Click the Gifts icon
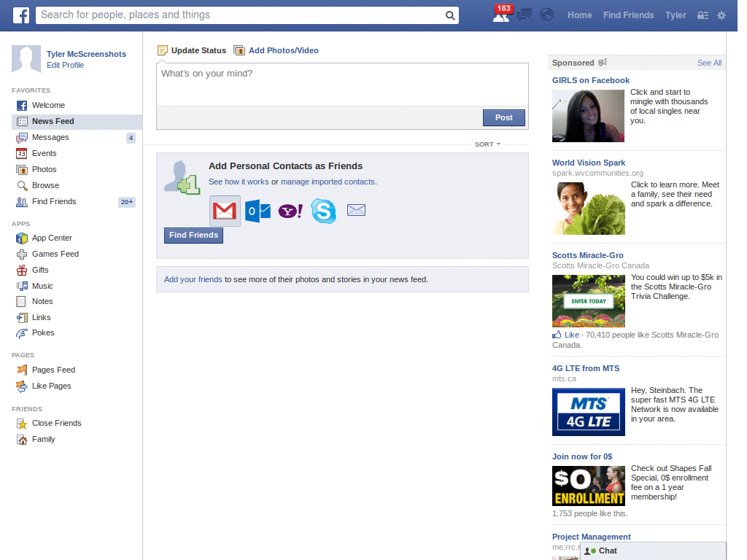The image size is (747, 560). pyautogui.click(x=21, y=270)
